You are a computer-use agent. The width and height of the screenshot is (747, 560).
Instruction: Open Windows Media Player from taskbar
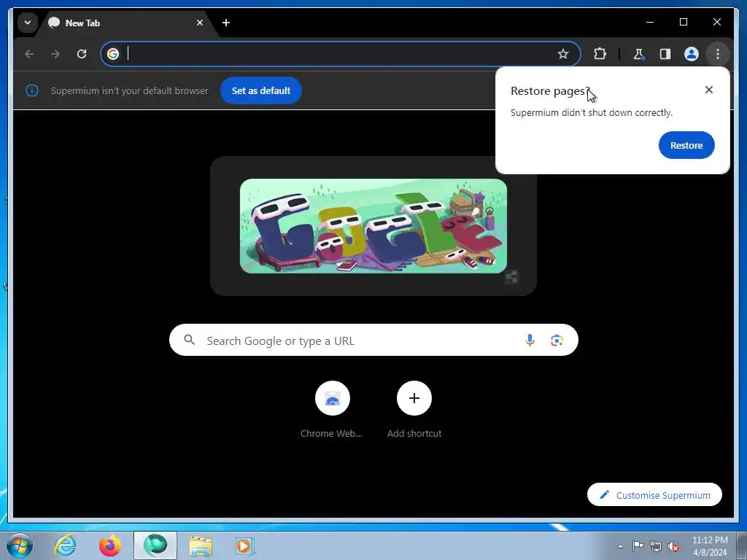point(245,545)
